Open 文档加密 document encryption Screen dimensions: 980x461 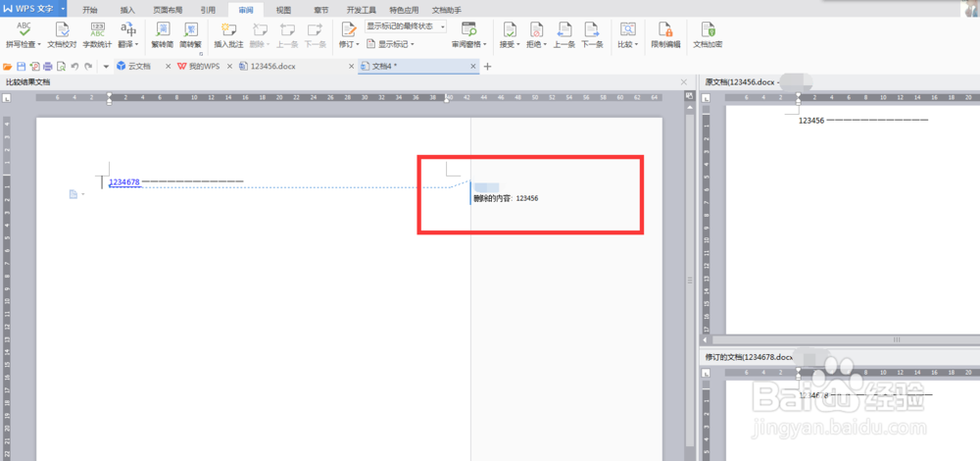[x=709, y=28]
